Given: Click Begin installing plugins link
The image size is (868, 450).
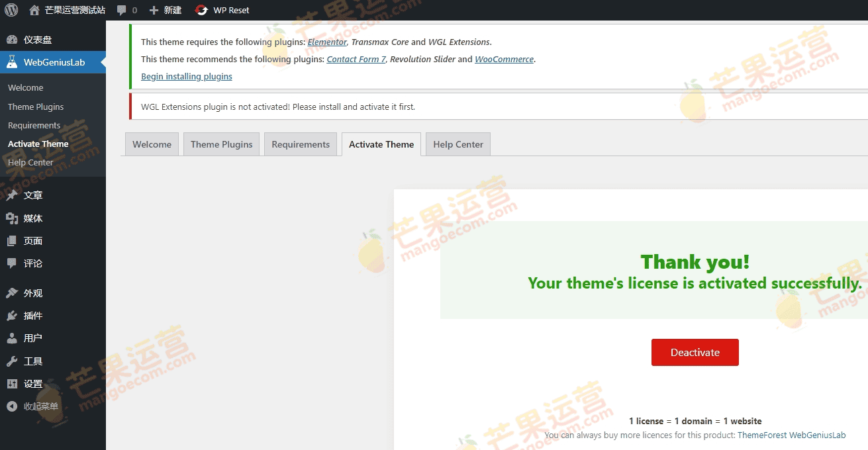Looking at the screenshot, I should (187, 76).
